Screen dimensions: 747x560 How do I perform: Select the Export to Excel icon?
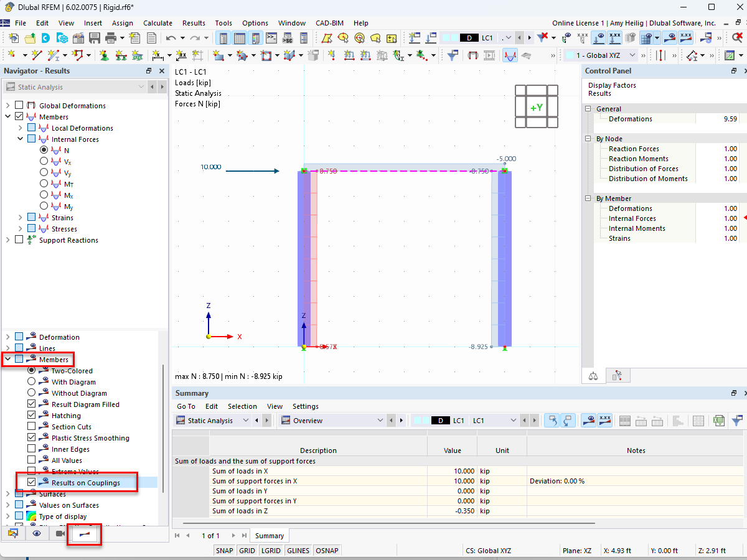click(718, 420)
